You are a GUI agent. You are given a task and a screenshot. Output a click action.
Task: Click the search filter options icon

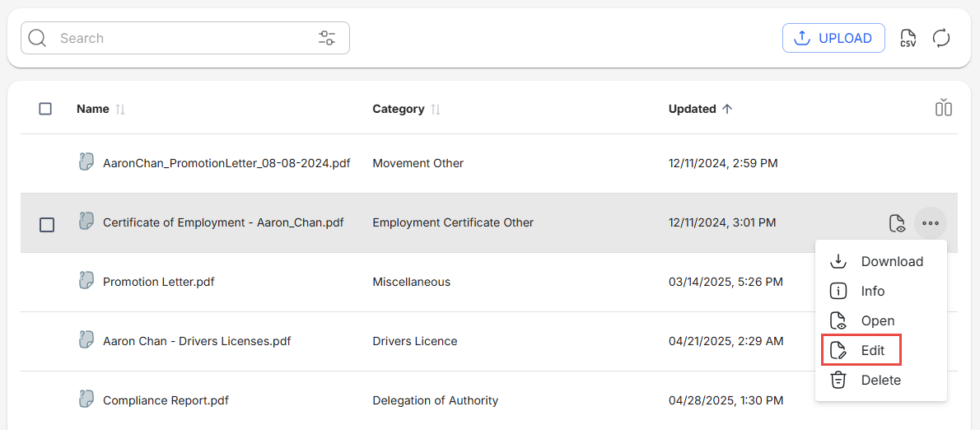(327, 38)
